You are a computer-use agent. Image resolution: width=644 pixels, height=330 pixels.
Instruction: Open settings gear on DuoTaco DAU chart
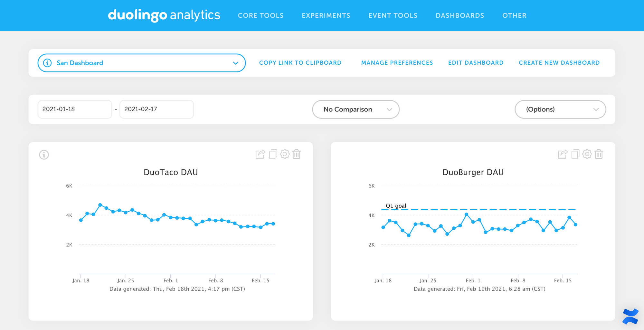point(285,154)
